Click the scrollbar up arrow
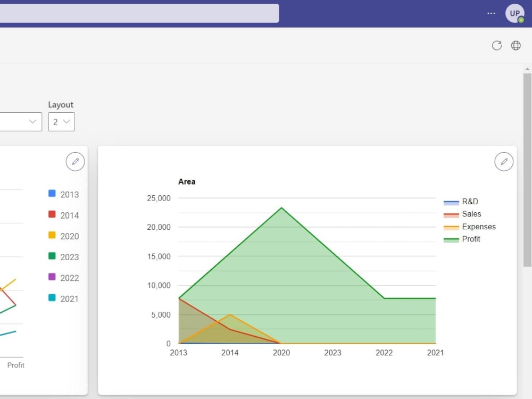This screenshot has width=532, height=399. (x=527, y=69)
